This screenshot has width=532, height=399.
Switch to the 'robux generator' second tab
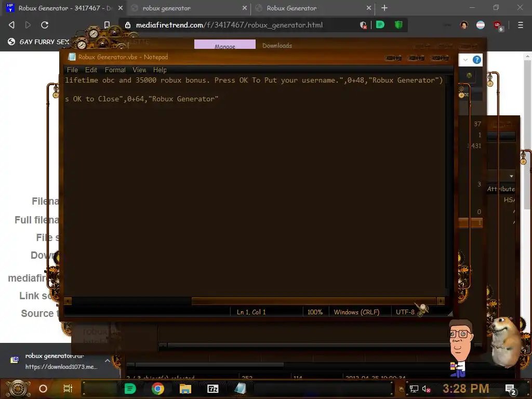188,8
